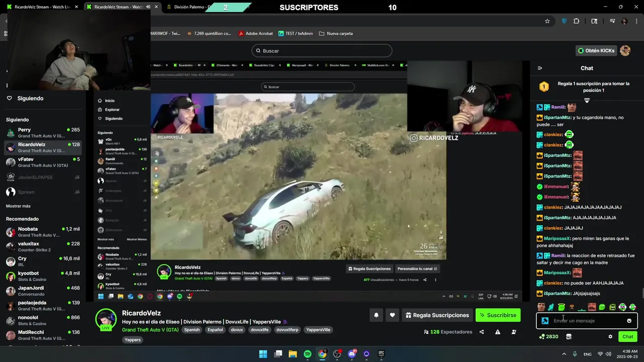Click the Buscar search field
This screenshot has width=644, height=362.
[x=322, y=51]
